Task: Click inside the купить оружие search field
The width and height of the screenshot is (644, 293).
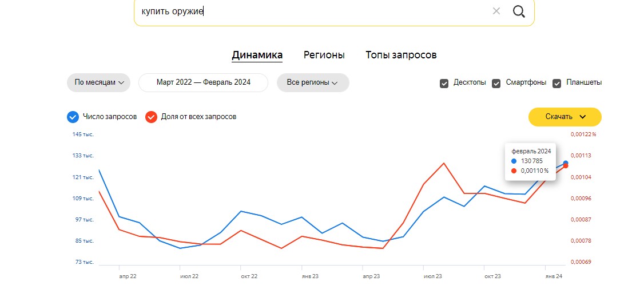Action: (x=312, y=11)
